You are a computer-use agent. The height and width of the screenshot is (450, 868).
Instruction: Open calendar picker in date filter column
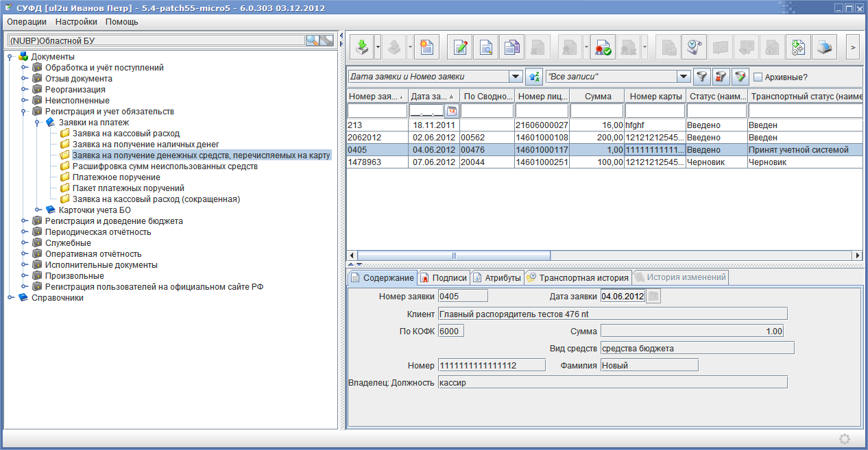[452, 110]
